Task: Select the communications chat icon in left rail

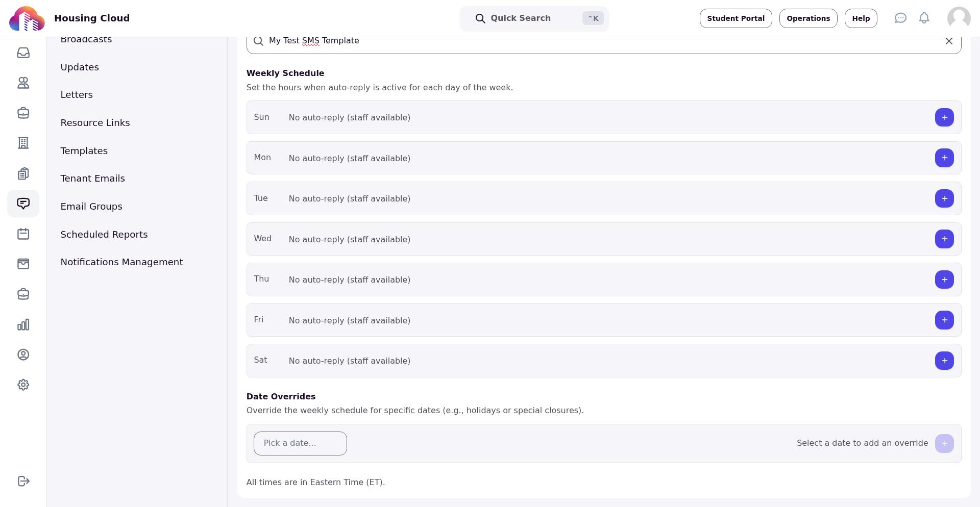Action: click(x=23, y=204)
